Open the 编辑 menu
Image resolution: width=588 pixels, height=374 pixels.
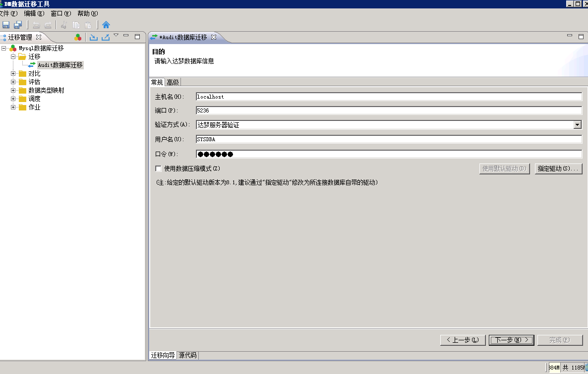(x=34, y=13)
